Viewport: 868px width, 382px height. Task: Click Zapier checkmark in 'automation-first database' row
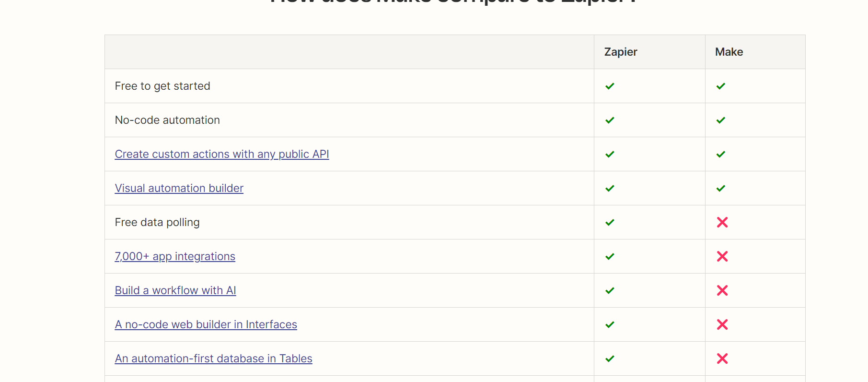pos(610,358)
